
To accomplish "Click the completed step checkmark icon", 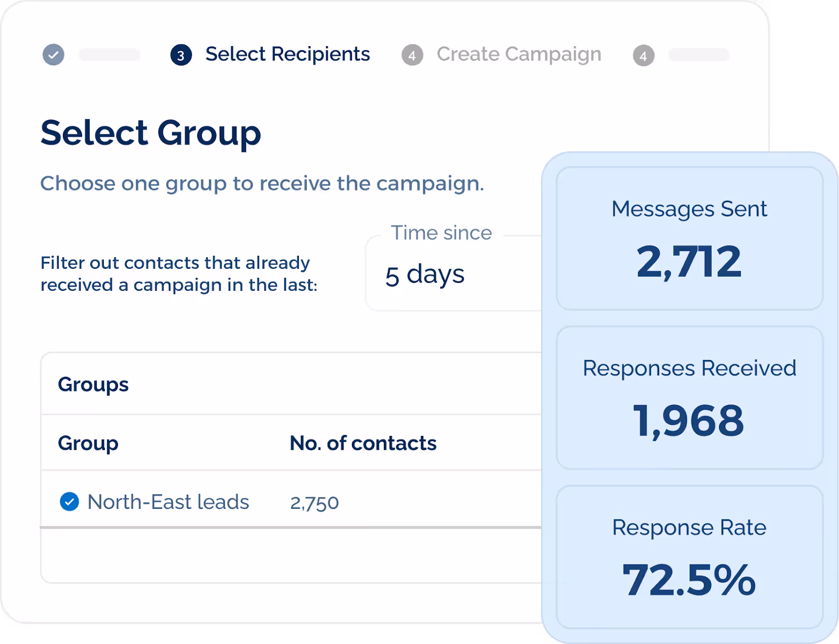I will 52,54.
